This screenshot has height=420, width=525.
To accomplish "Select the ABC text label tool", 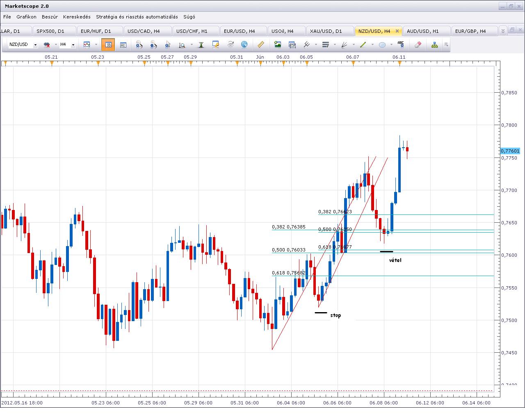I will (x=401, y=45).
